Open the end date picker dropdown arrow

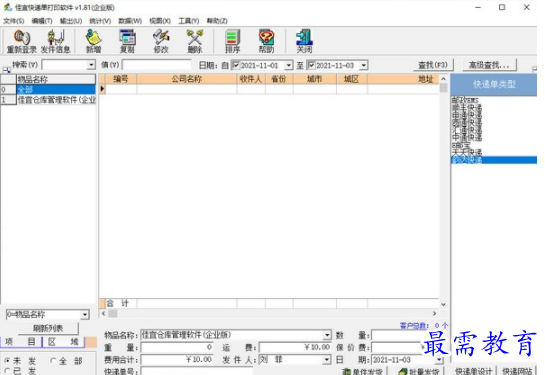coord(364,65)
